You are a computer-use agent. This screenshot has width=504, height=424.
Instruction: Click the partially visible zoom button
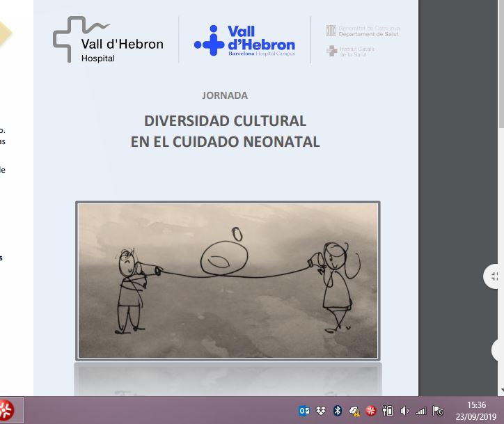pos(498,350)
